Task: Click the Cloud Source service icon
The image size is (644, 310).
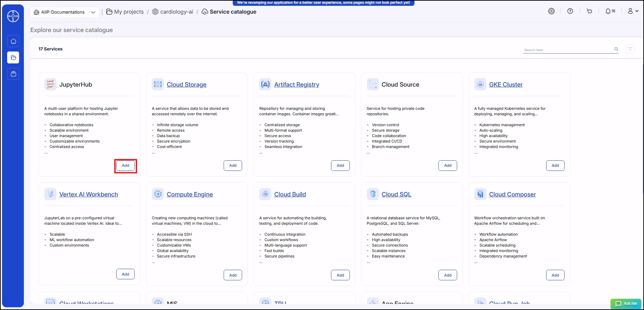Action: click(x=373, y=84)
